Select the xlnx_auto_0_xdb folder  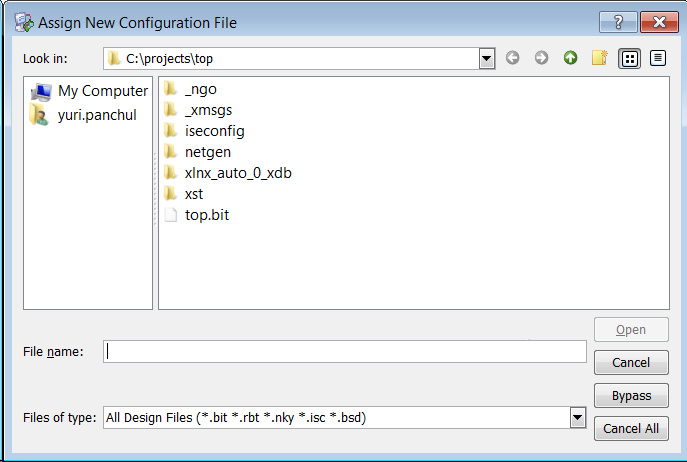tap(238, 173)
